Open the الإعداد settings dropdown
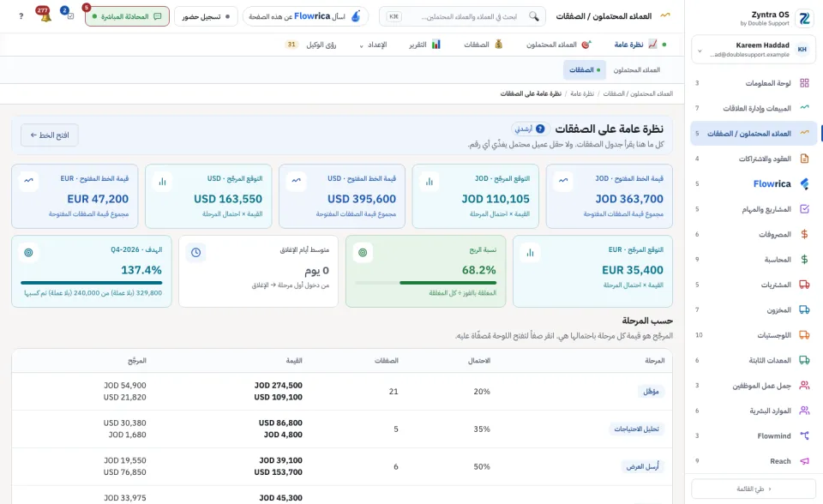The height and width of the screenshot is (504, 823). (x=373, y=45)
